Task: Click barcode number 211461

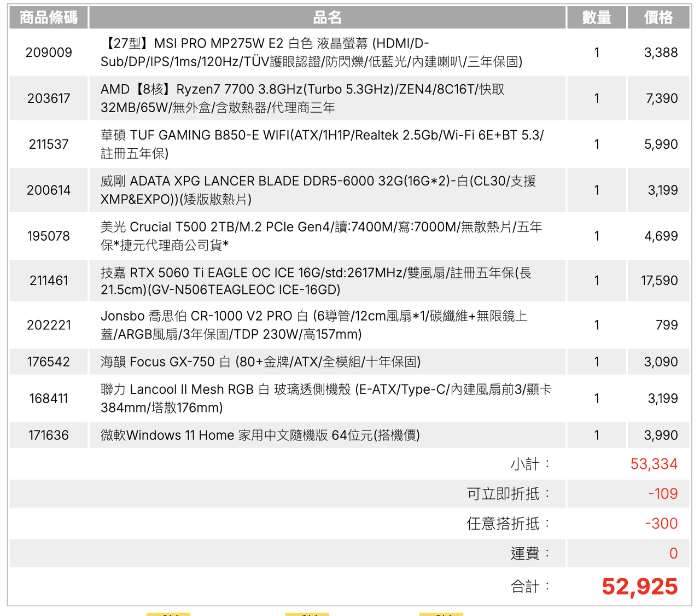Action: 49,281
